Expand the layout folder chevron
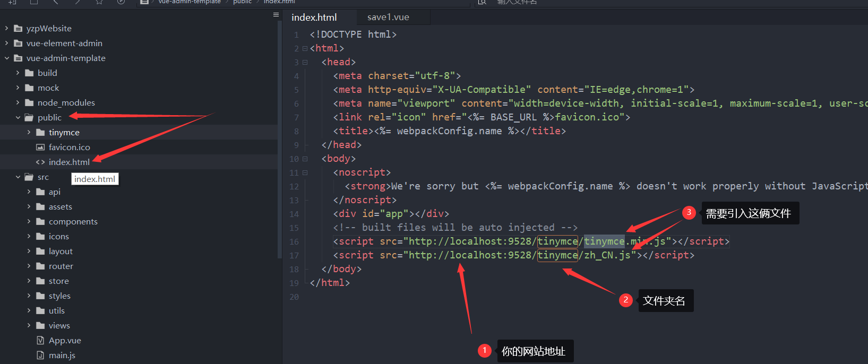868x364 pixels. coord(29,251)
